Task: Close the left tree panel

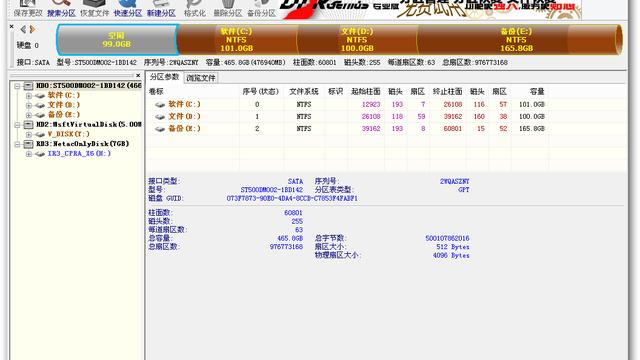Action: click(138, 76)
